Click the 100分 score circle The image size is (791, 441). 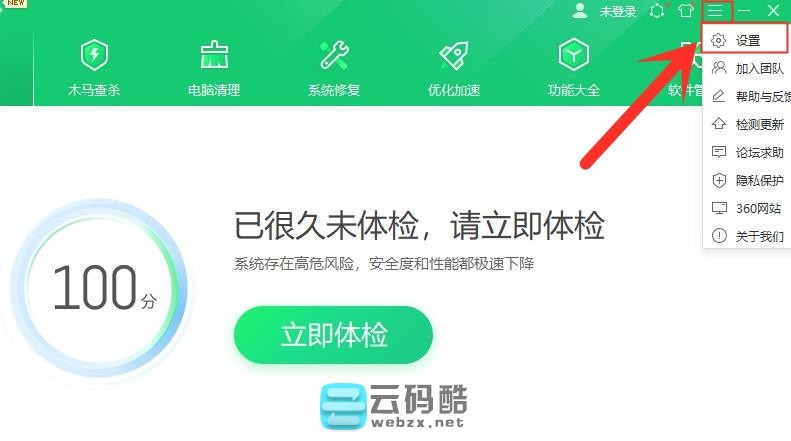coord(99,288)
